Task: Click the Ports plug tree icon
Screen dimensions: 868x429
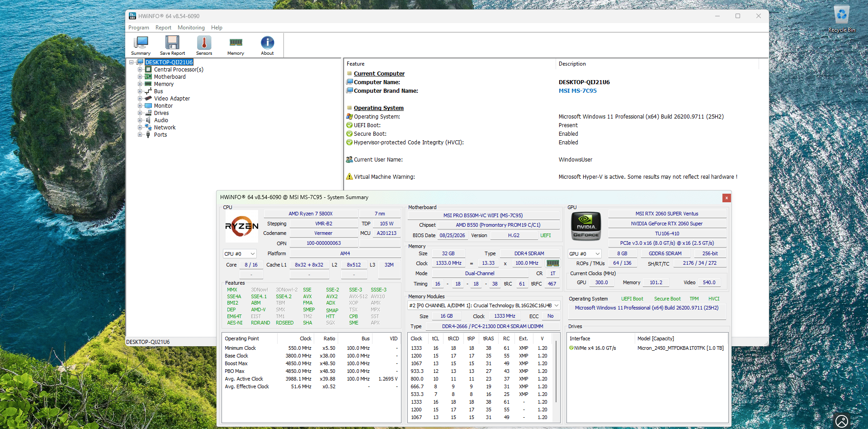Action: click(148, 134)
